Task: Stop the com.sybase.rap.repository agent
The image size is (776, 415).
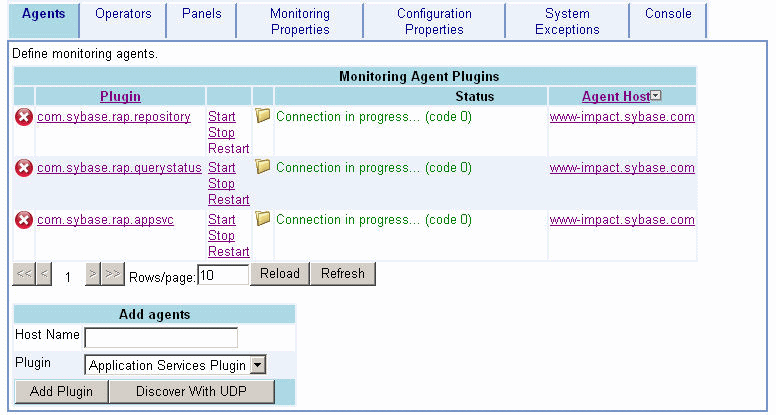Action: [221, 133]
